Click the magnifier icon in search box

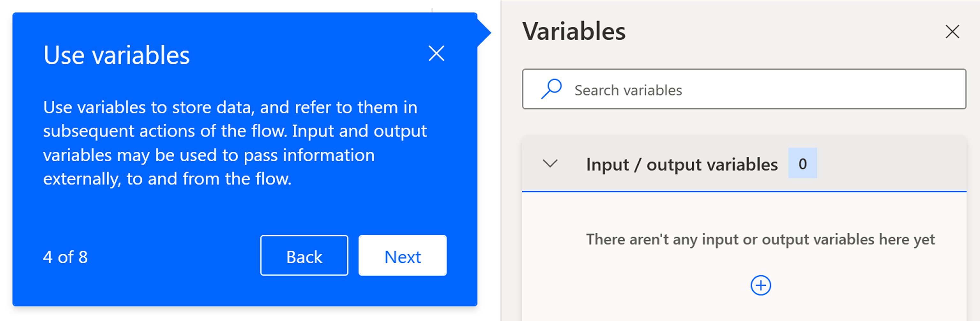pyautogui.click(x=551, y=89)
